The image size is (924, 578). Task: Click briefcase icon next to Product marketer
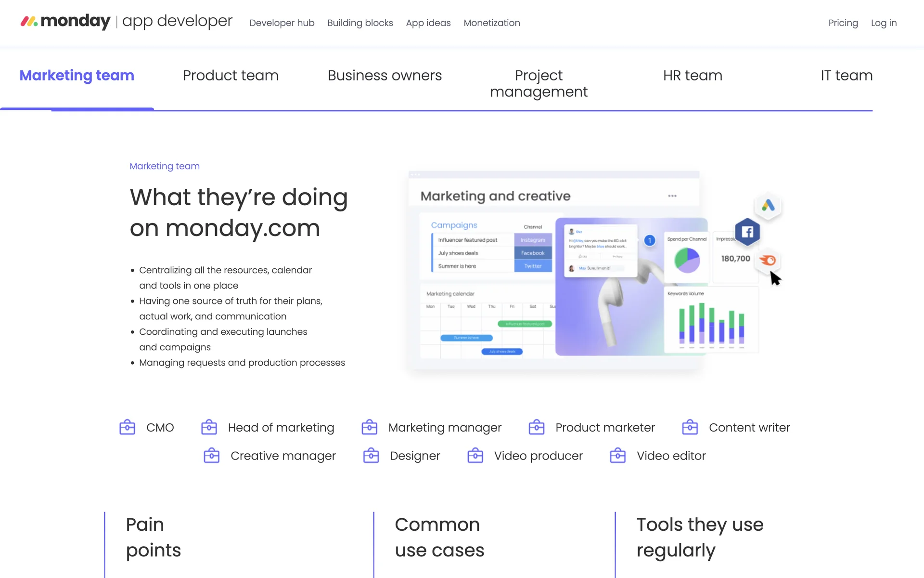[x=536, y=427]
